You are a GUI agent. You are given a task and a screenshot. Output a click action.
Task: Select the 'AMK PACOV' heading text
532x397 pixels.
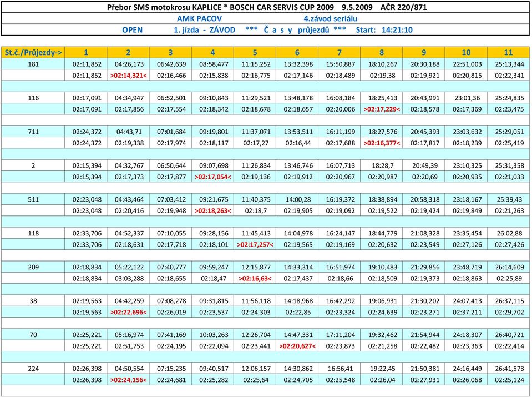[x=200, y=18]
